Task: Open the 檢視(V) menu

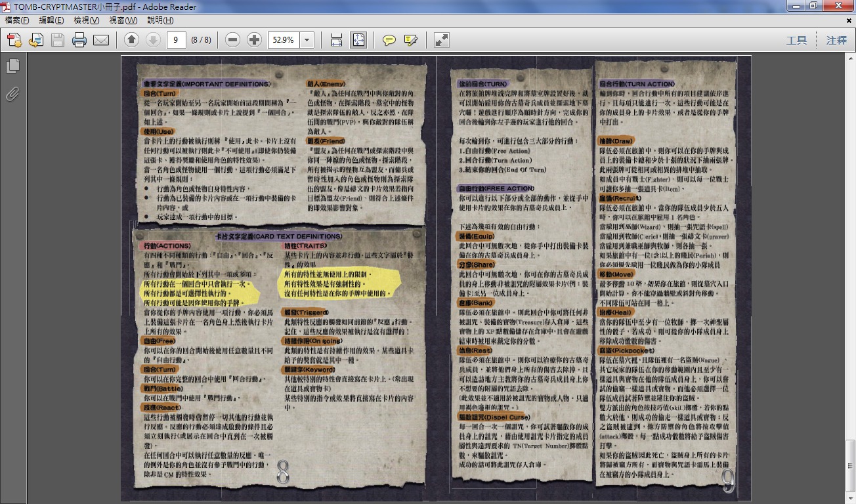Action: pos(86,20)
